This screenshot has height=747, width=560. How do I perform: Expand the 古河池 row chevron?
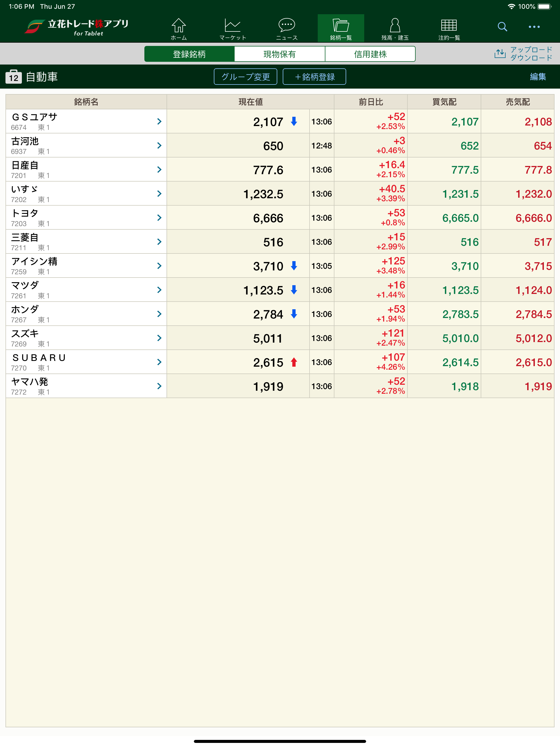tap(159, 145)
